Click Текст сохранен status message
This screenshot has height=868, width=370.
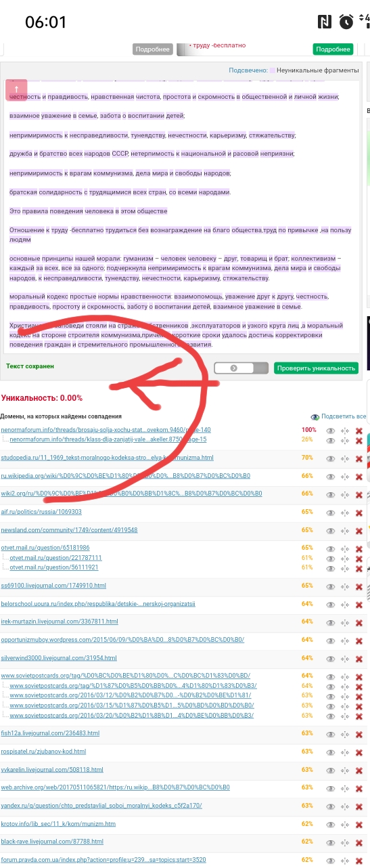(x=30, y=366)
